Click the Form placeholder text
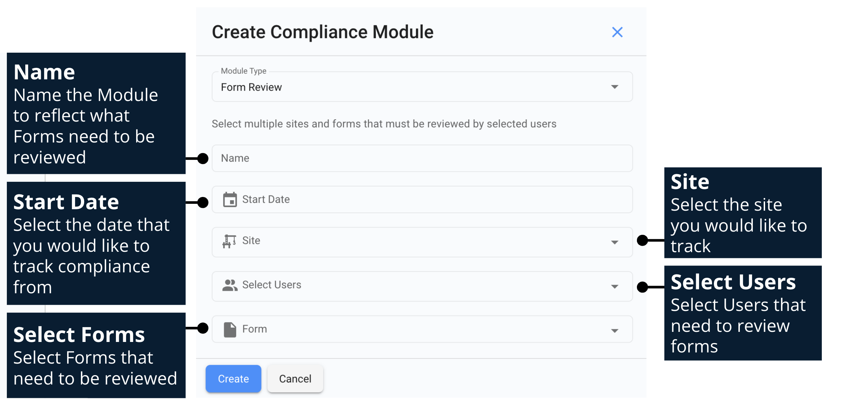The height and width of the screenshot is (404, 868). coord(255,329)
